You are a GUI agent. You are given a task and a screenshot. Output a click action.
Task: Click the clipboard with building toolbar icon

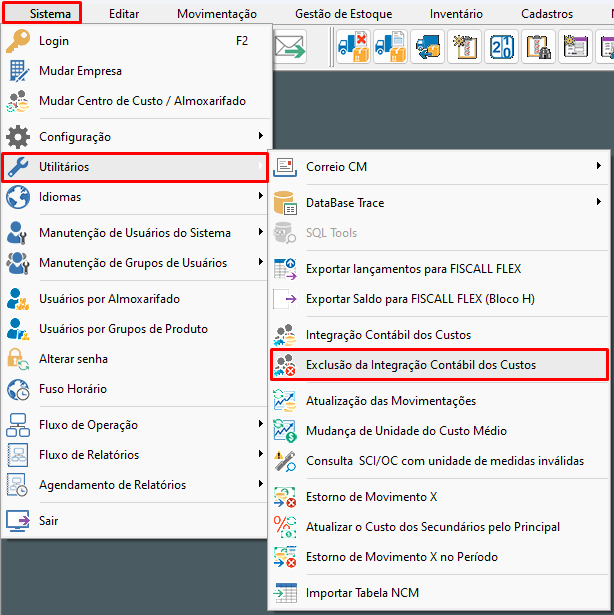pyautogui.click(x=538, y=47)
